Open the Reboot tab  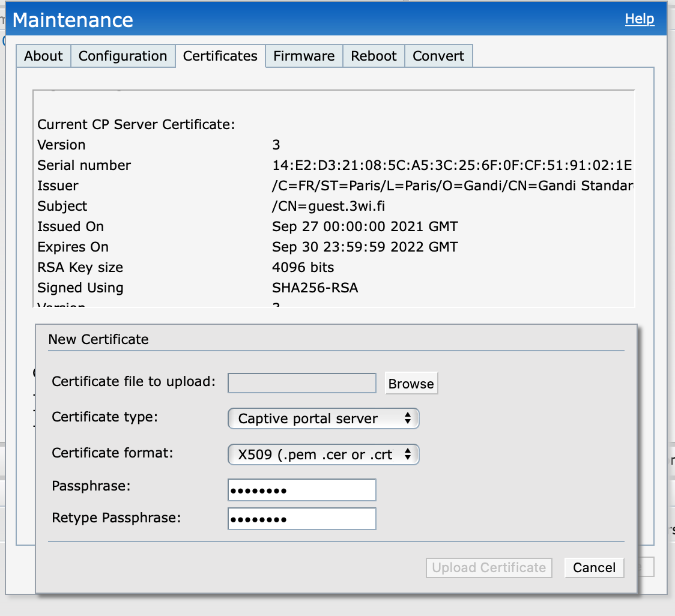374,56
